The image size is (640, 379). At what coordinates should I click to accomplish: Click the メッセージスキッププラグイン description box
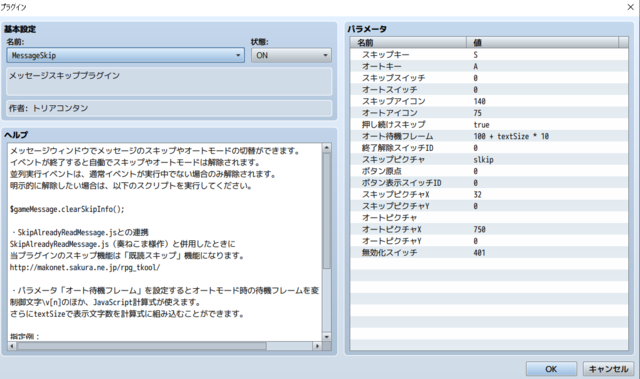(x=169, y=82)
